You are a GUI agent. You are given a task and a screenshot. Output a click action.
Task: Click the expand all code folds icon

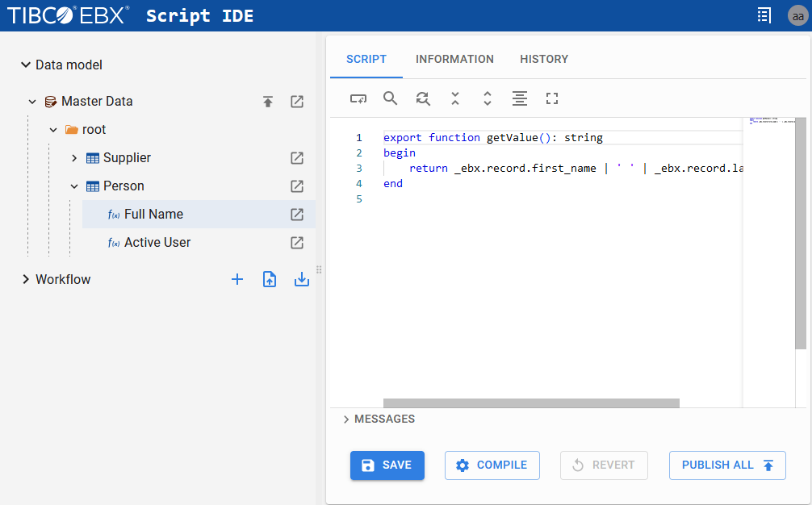pos(488,98)
